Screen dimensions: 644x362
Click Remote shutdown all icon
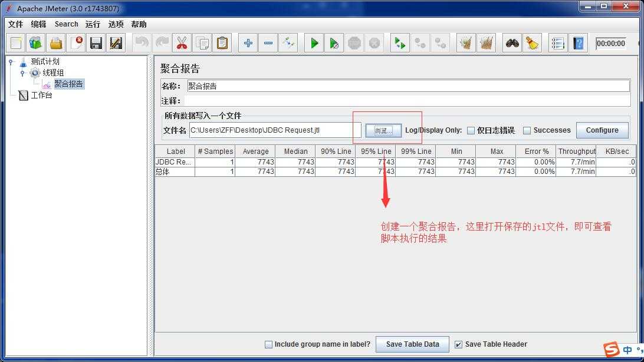pyautogui.click(x=441, y=42)
